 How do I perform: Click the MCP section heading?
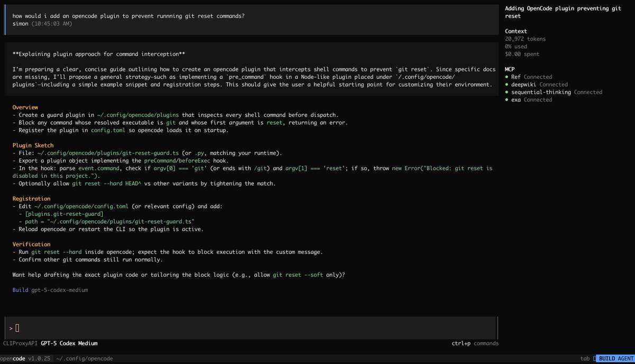pos(511,69)
